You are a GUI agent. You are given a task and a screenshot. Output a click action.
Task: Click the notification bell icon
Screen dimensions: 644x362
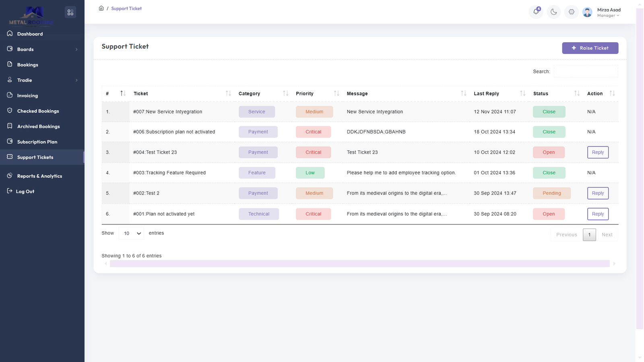536,12
